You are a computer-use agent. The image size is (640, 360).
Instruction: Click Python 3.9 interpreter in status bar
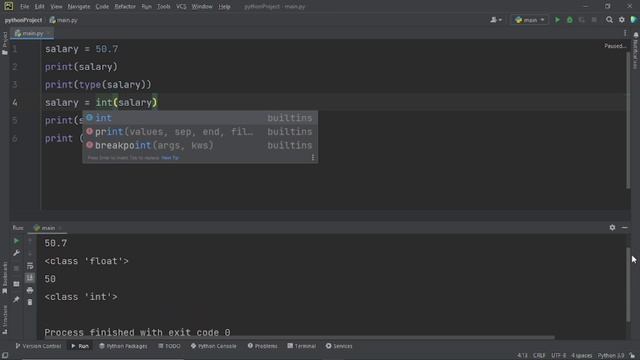click(611, 356)
